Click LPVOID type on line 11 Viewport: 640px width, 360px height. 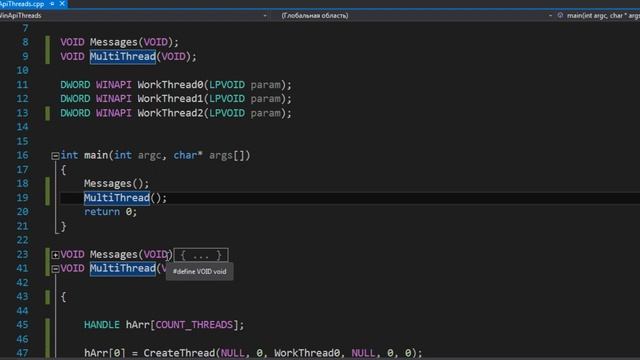click(x=227, y=84)
